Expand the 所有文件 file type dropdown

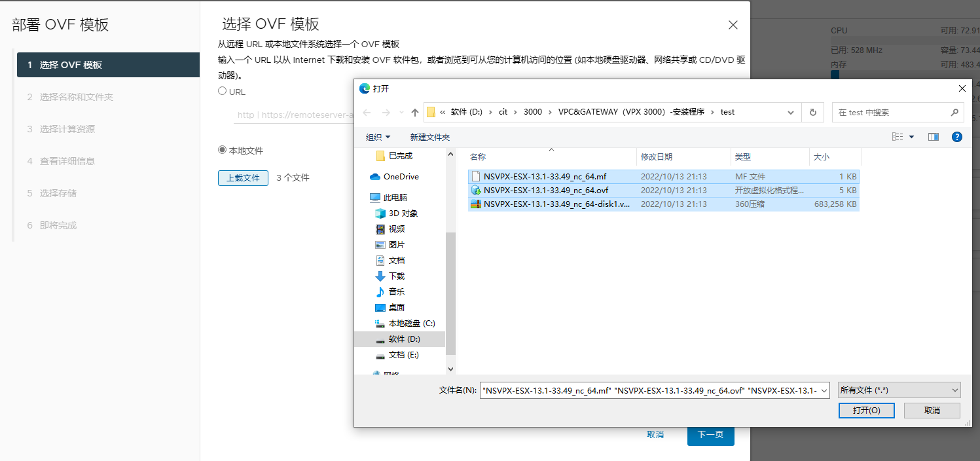click(x=899, y=390)
